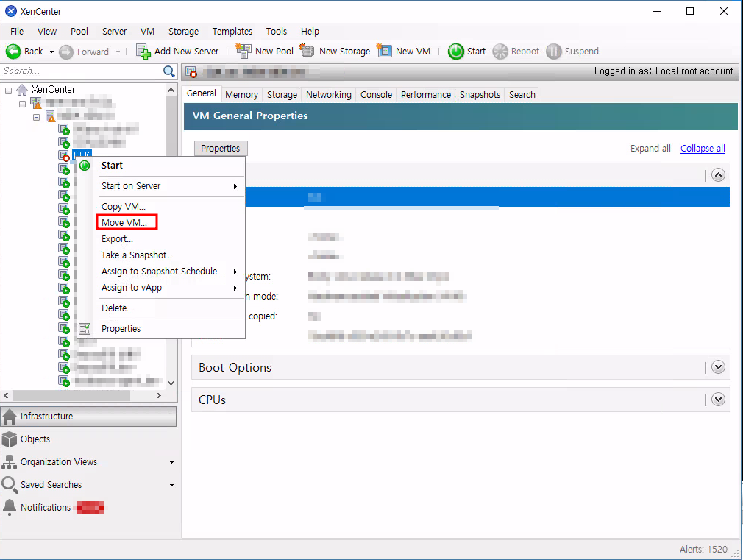This screenshot has height=560, width=743.
Task: Click the Reboot icon
Action: point(500,52)
